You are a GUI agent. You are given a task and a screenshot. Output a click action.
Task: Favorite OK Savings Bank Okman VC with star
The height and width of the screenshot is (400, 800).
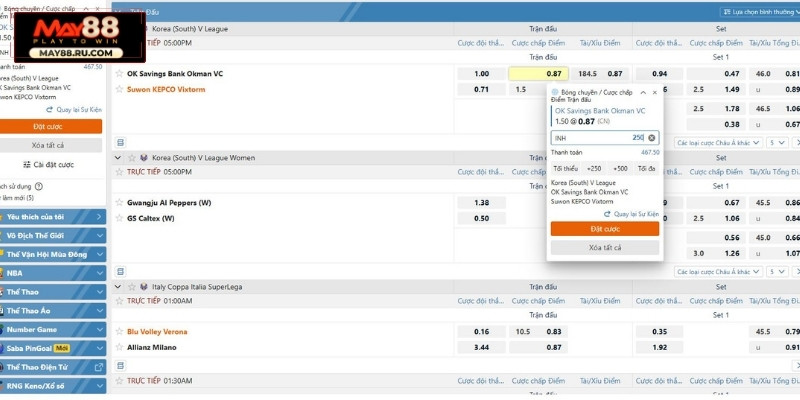tap(120, 74)
